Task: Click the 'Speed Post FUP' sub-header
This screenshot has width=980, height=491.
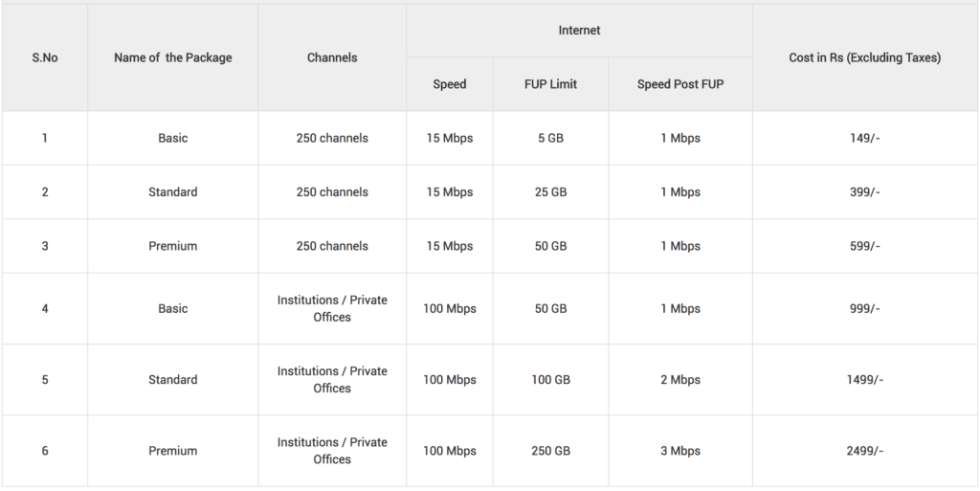Action: (x=680, y=84)
